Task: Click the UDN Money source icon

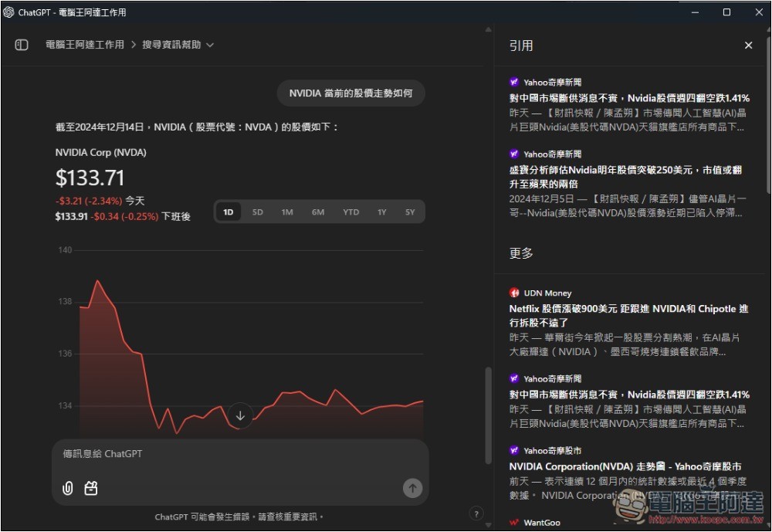Action: 514,293
